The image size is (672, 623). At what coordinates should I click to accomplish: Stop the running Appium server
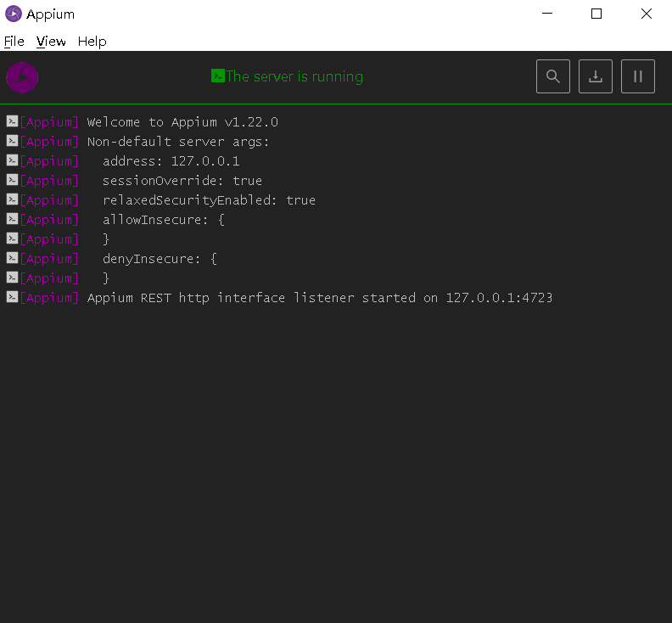[638, 76]
